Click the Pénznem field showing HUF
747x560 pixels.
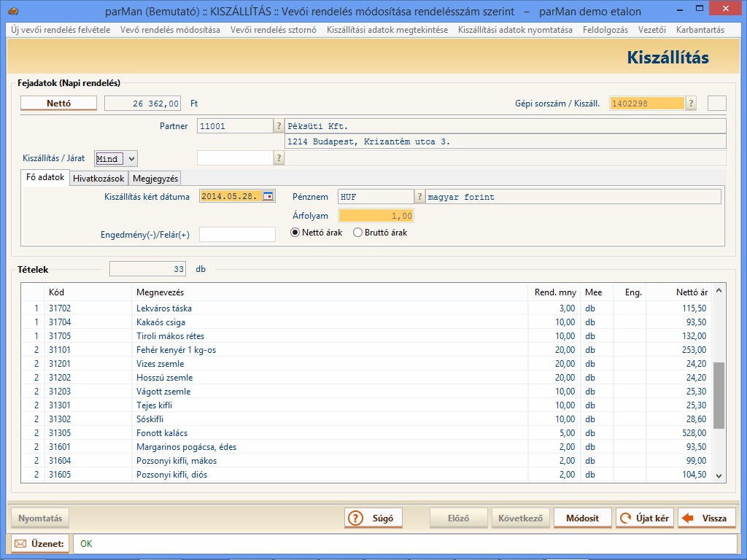click(x=376, y=197)
